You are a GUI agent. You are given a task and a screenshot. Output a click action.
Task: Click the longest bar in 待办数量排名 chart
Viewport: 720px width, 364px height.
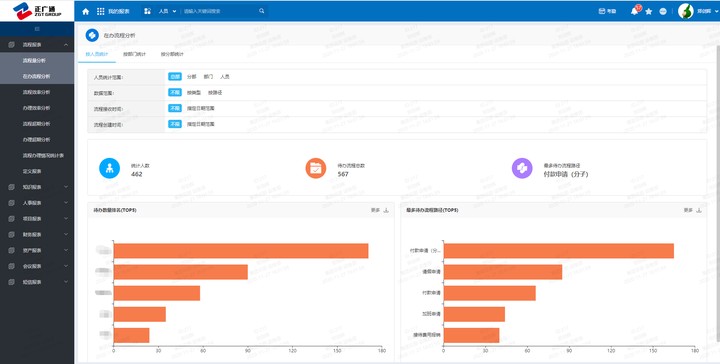click(x=241, y=251)
